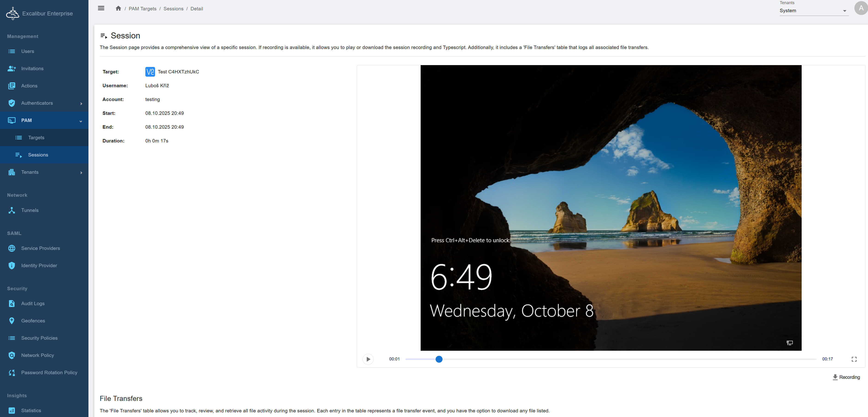Click the hamburger menu icon

tap(101, 9)
